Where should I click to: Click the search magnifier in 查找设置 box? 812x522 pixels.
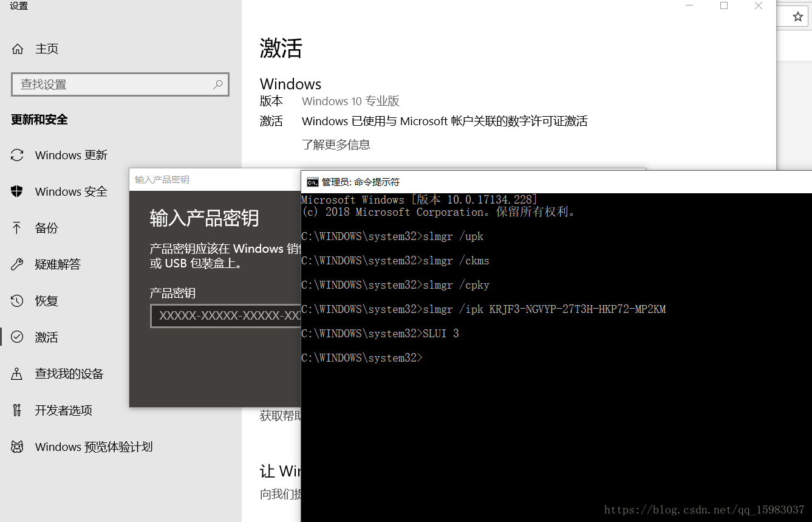point(218,84)
